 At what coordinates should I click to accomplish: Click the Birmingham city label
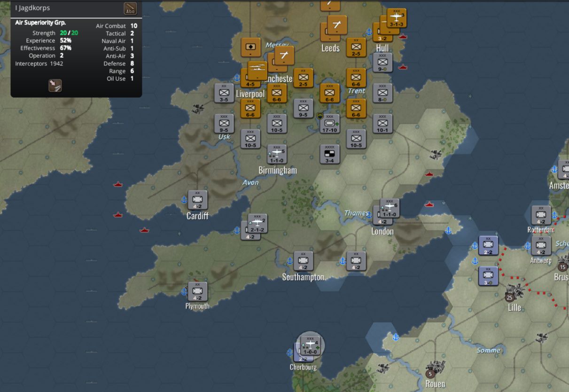click(278, 170)
